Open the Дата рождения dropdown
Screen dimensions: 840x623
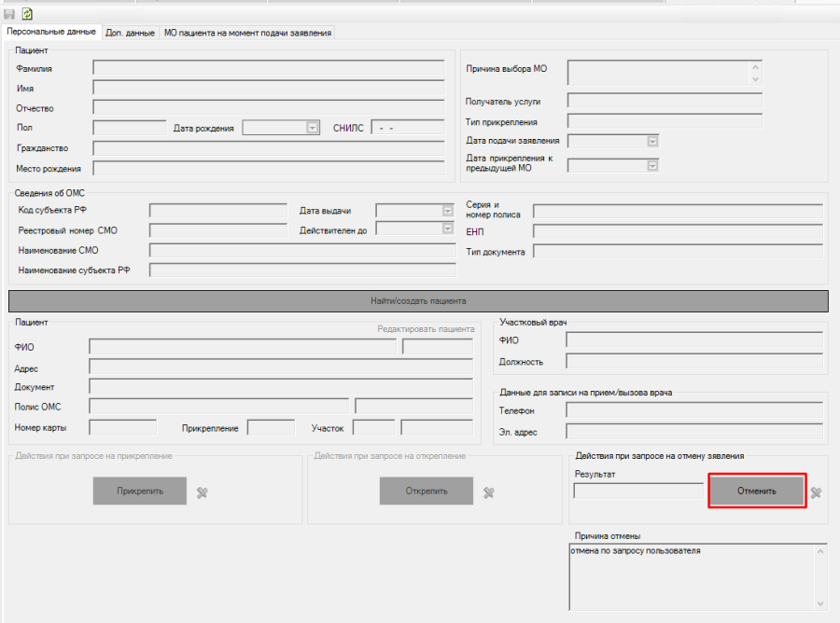tap(313, 128)
